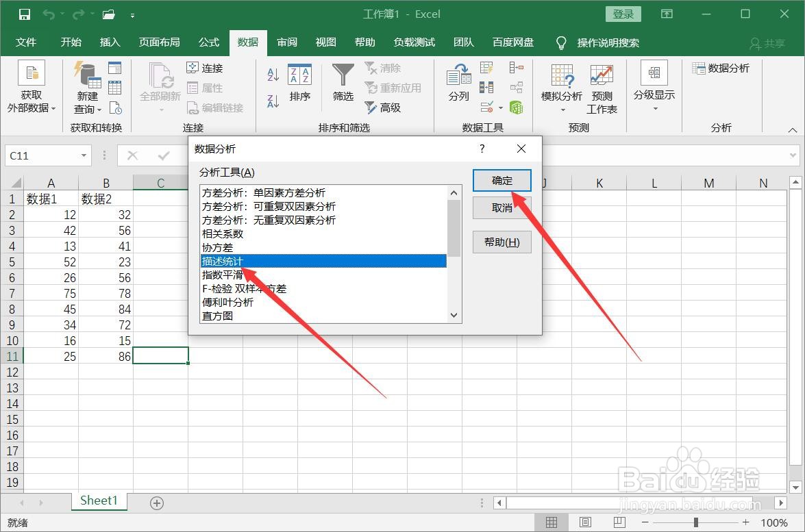This screenshot has width=805, height=532.
Task: Click the list scroll up arrow in dialog
Action: pyautogui.click(x=454, y=193)
